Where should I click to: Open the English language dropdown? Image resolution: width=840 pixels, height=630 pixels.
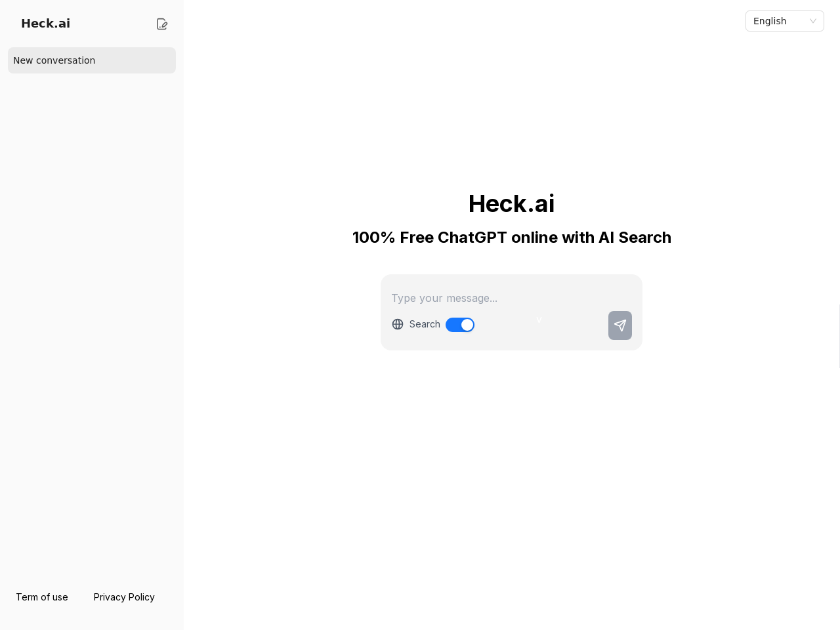pos(785,21)
